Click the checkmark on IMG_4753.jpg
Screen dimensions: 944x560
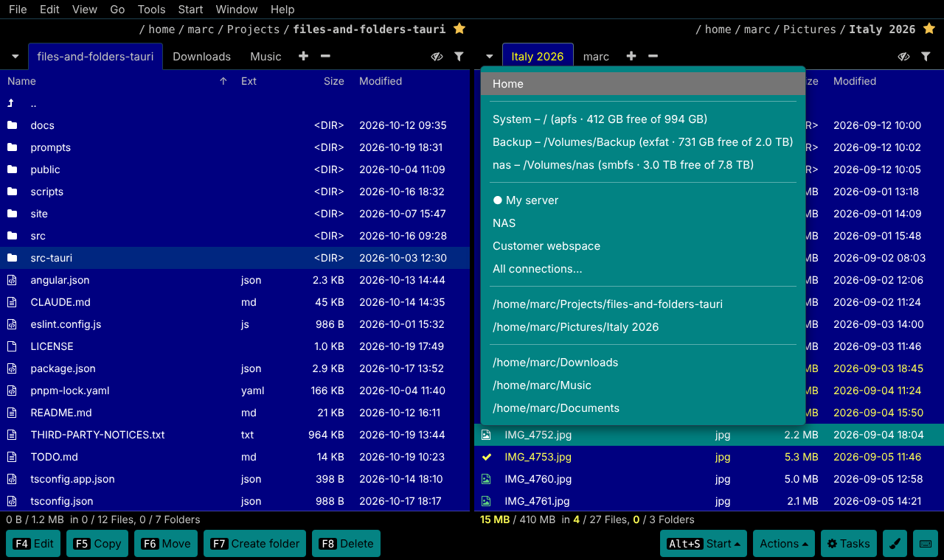point(486,457)
